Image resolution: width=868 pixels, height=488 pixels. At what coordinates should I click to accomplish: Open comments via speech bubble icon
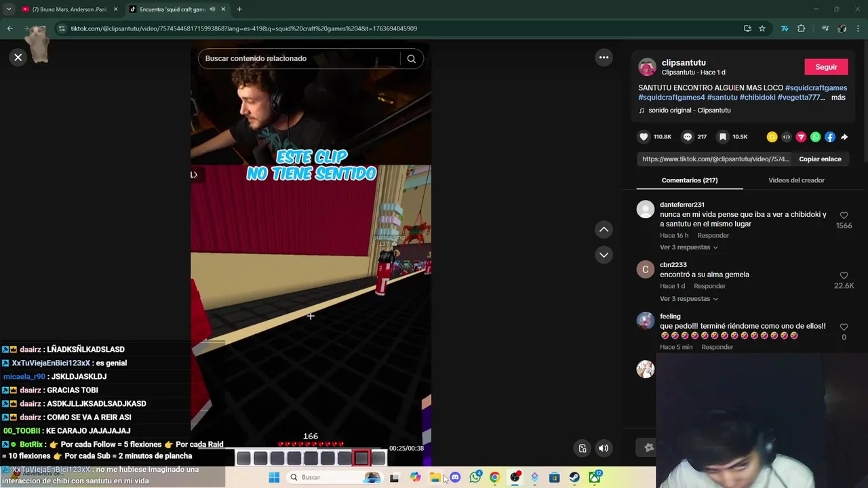point(688,137)
